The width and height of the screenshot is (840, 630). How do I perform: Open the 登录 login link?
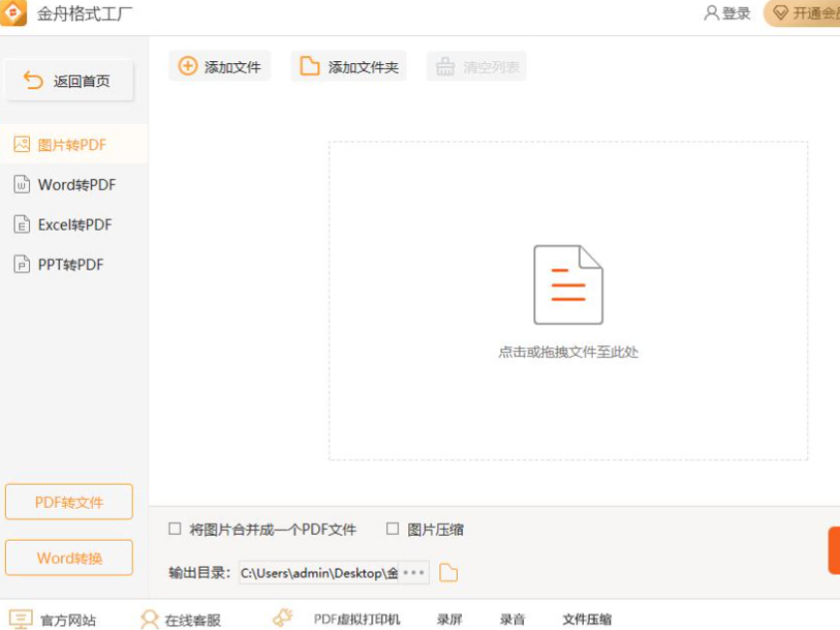736,14
